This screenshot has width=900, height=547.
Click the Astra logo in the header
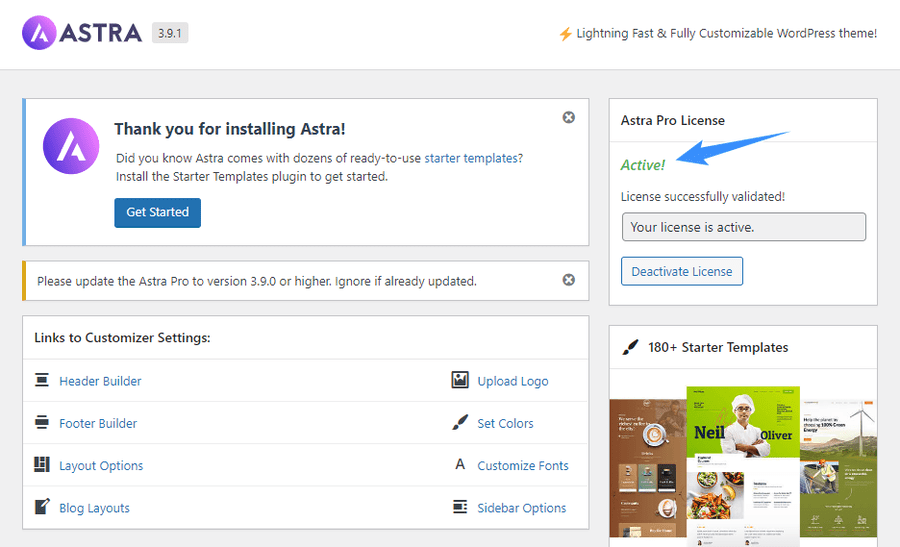(x=82, y=33)
